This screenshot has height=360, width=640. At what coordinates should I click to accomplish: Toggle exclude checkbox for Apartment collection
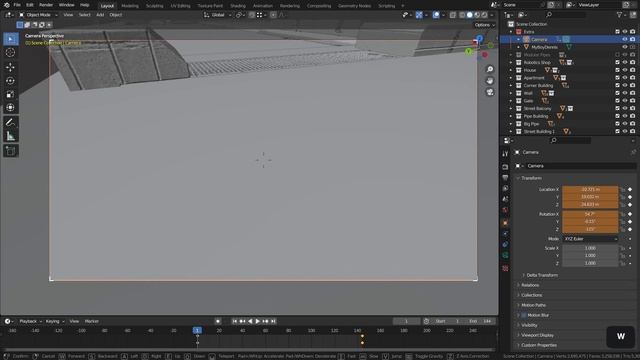point(617,78)
